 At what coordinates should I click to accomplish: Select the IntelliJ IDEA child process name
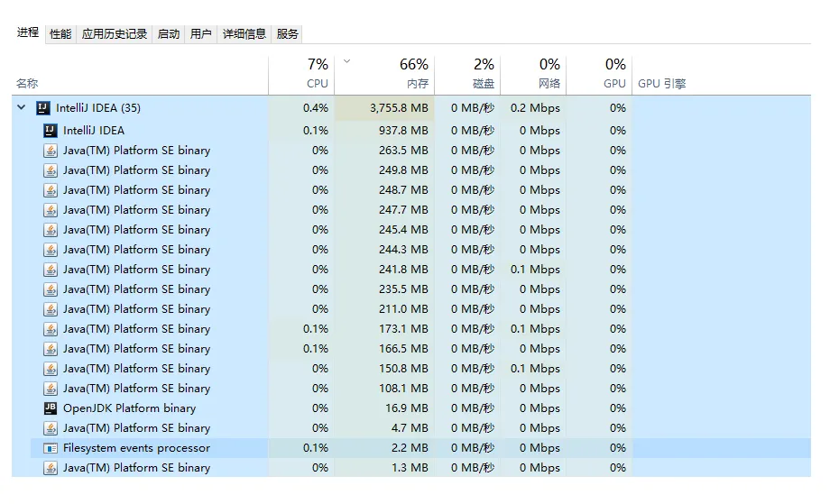[x=94, y=130]
